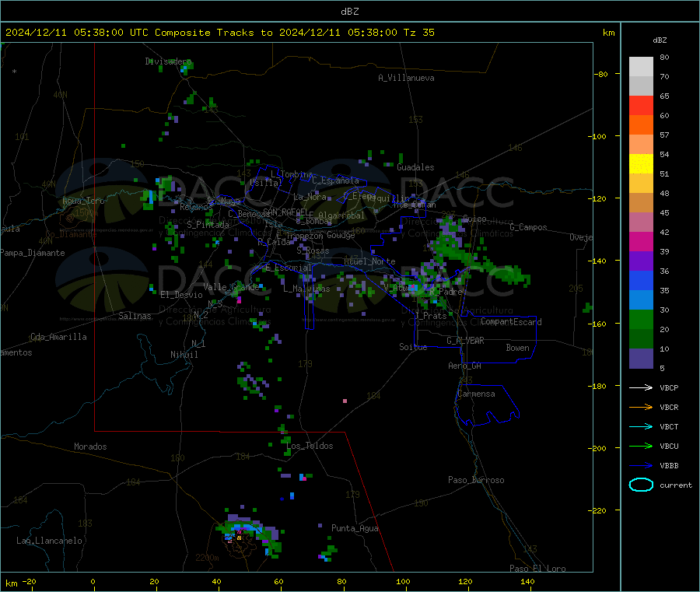Click the 'Bowen' map label

(x=517, y=348)
